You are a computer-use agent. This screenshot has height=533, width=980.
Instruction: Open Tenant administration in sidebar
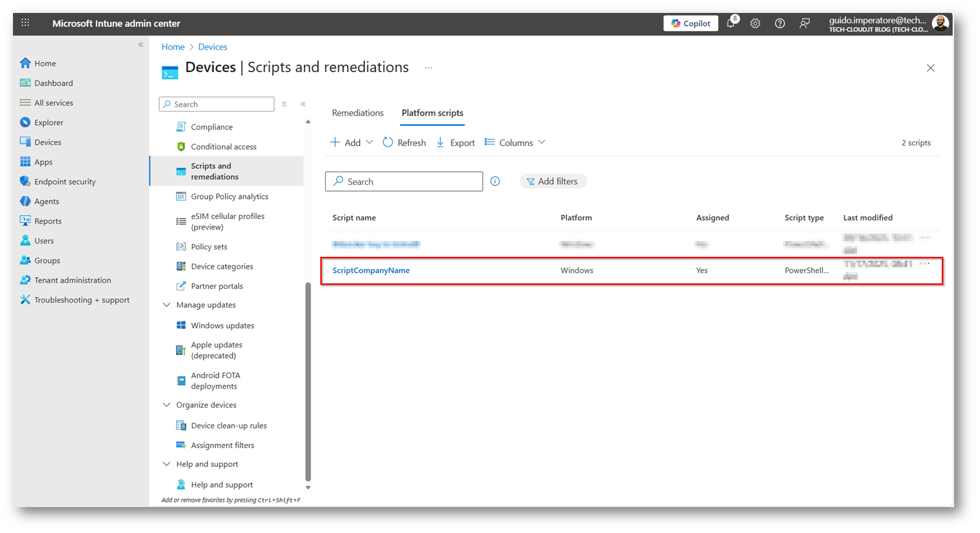(72, 280)
